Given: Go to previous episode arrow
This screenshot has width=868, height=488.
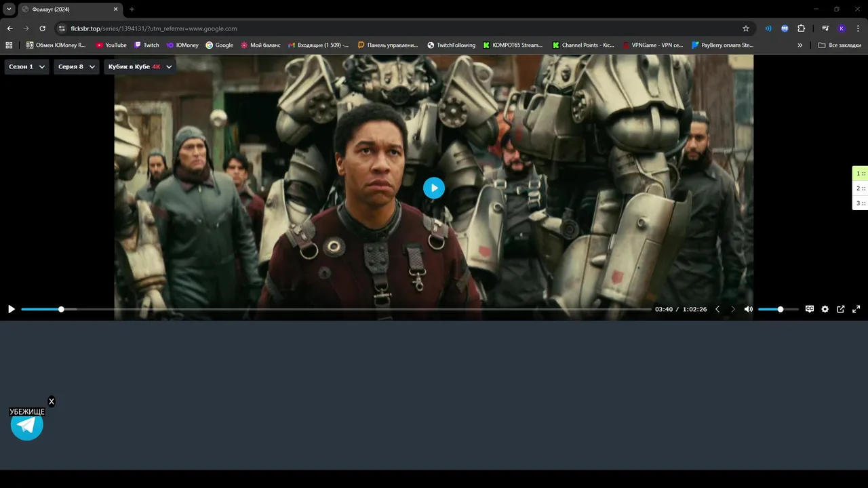Looking at the screenshot, I should coord(717,309).
